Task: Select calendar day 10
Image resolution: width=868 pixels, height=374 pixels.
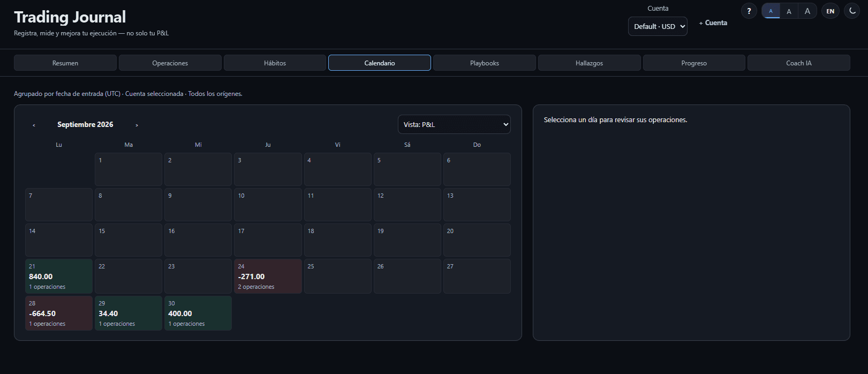Action: [x=268, y=205]
